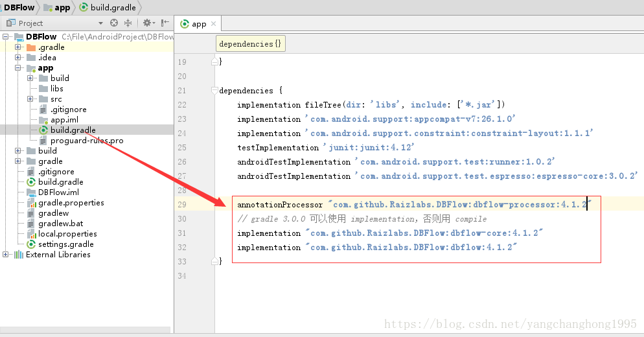Select the app editor tab

tap(198, 24)
